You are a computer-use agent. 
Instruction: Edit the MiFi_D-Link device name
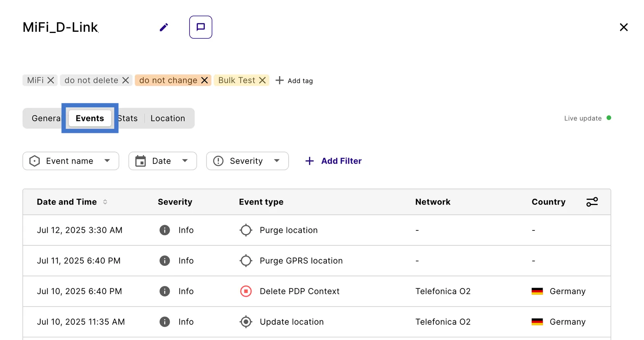click(x=164, y=27)
